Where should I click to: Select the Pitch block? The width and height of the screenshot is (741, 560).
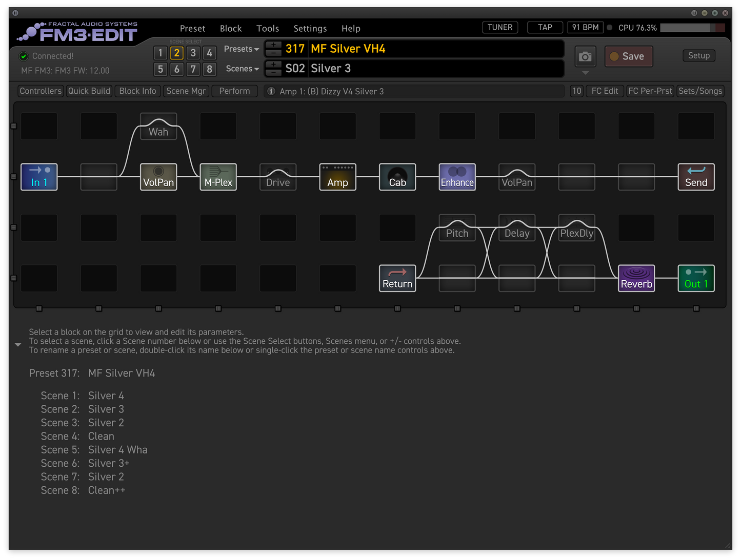point(457,228)
